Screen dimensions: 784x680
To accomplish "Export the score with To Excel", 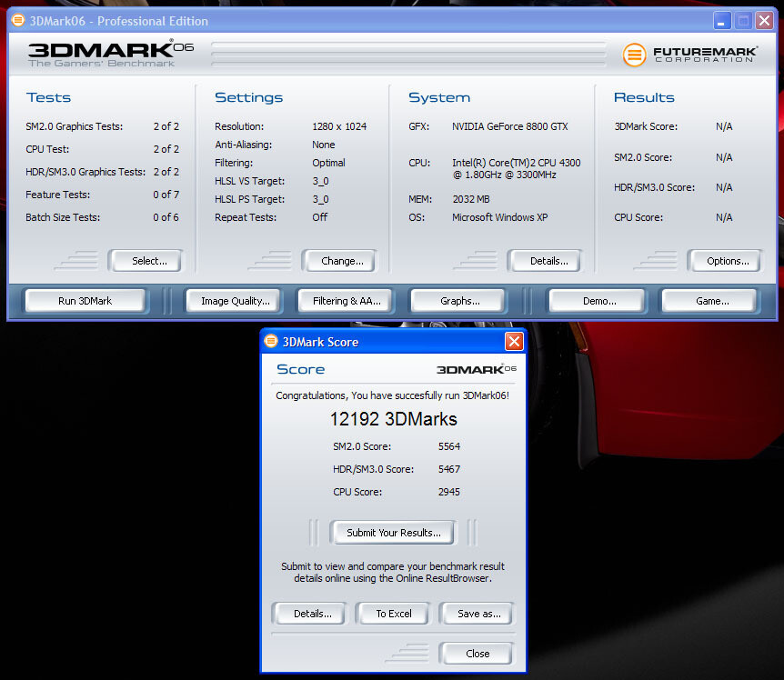I will (394, 614).
